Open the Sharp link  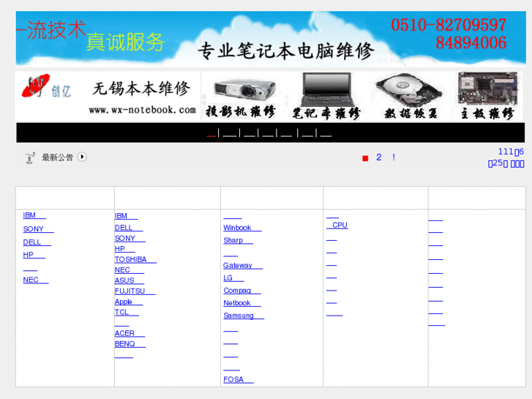[x=238, y=240]
